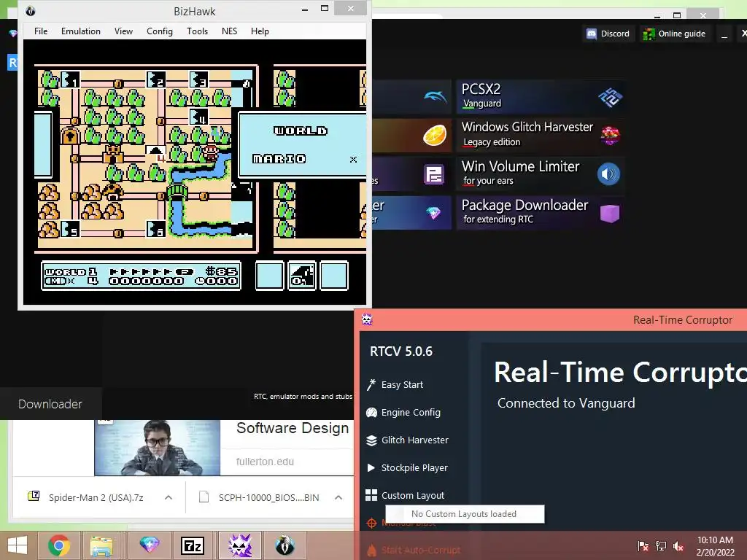Open the File menu in BizHawk
Image resolution: width=747 pixels, height=560 pixels.
coord(41,31)
